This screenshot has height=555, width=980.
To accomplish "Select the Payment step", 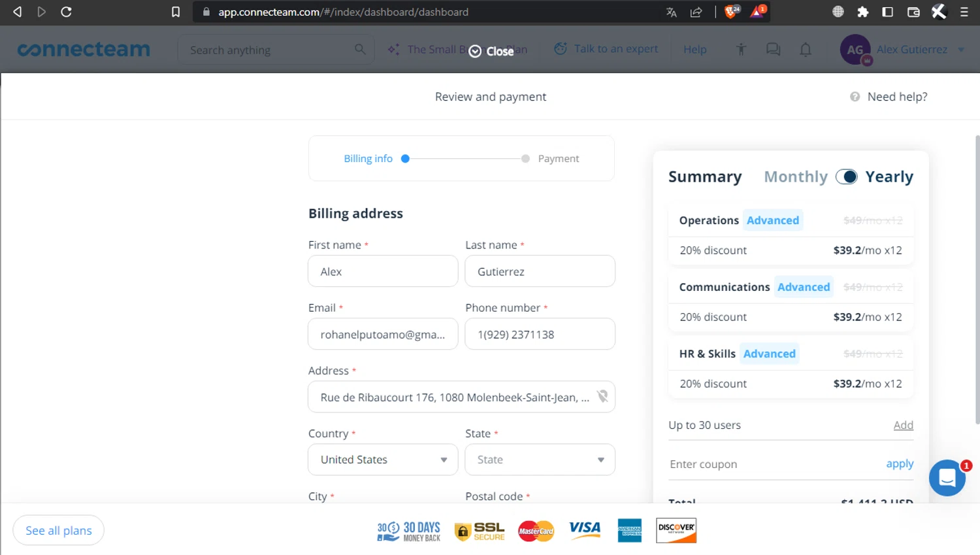I will pos(558,159).
